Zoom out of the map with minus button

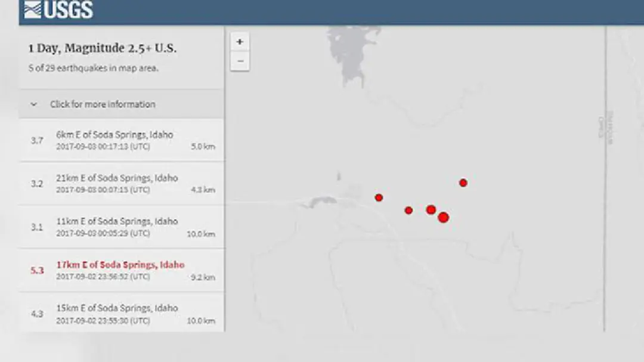pyautogui.click(x=240, y=61)
